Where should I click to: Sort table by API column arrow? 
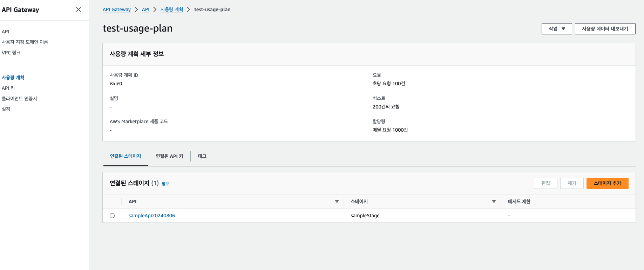click(x=337, y=202)
